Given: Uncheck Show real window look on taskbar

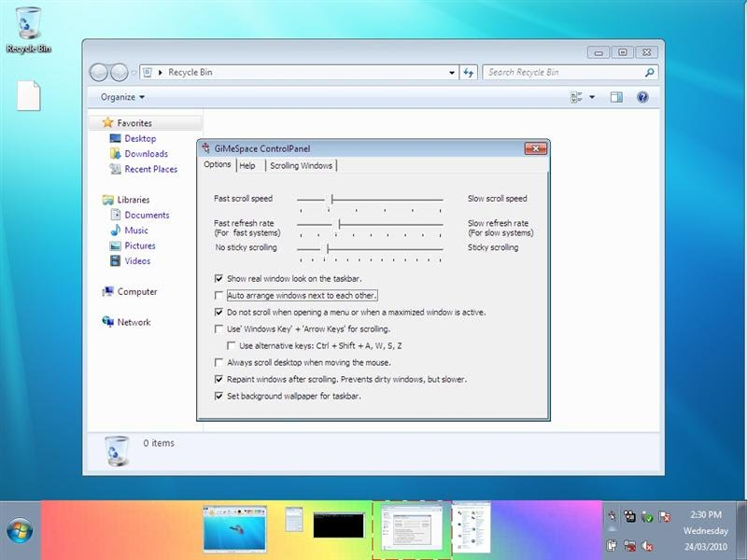Looking at the screenshot, I should pyautogui.click(x=219, y=278).
